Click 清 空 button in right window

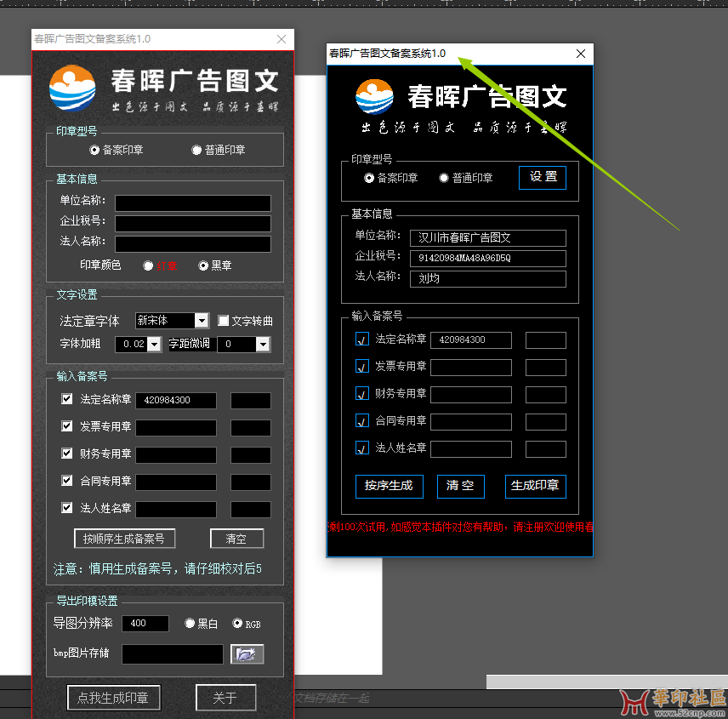(x=461, y=487)
